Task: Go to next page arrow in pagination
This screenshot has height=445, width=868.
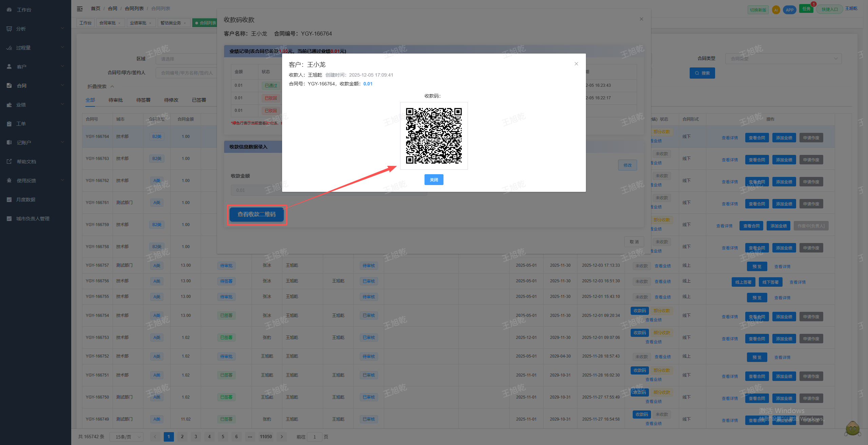Action: pos(282,437)
